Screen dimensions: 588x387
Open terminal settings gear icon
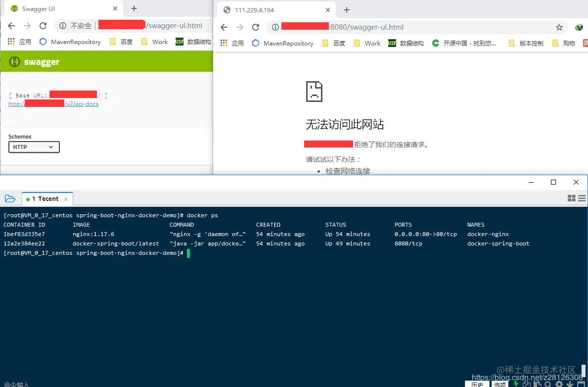pyautogui.click(x=559, y=384)
